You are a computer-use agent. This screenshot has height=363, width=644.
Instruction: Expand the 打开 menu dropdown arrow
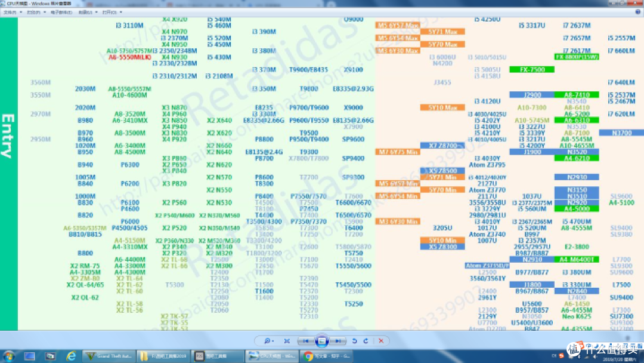[120, 13]
